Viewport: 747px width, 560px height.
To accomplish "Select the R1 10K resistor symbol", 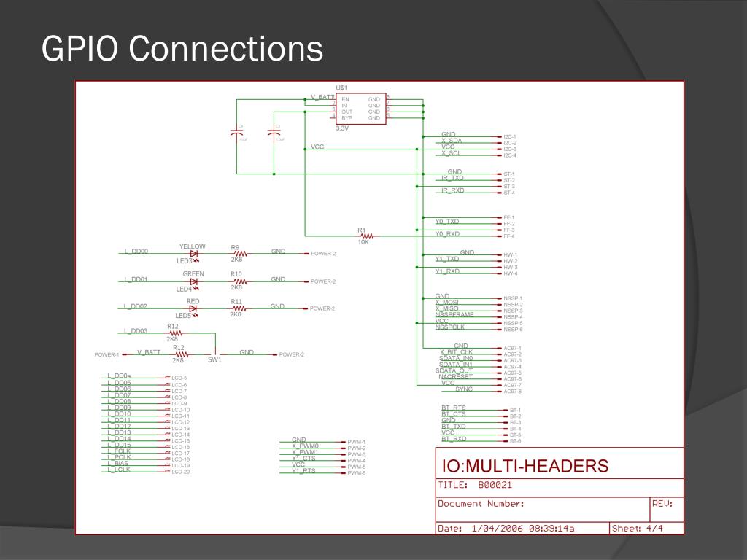I will pyautogui.click(x=367, y=236).
